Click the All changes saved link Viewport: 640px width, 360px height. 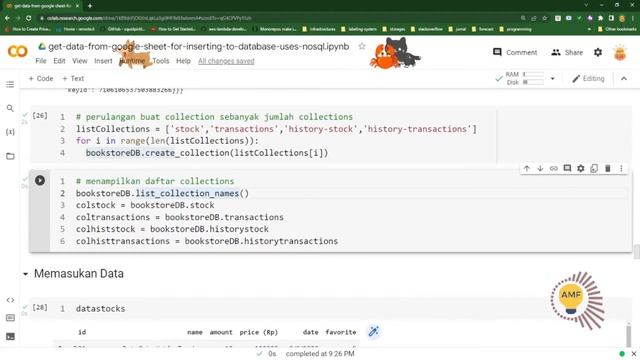tap(226, 61)
